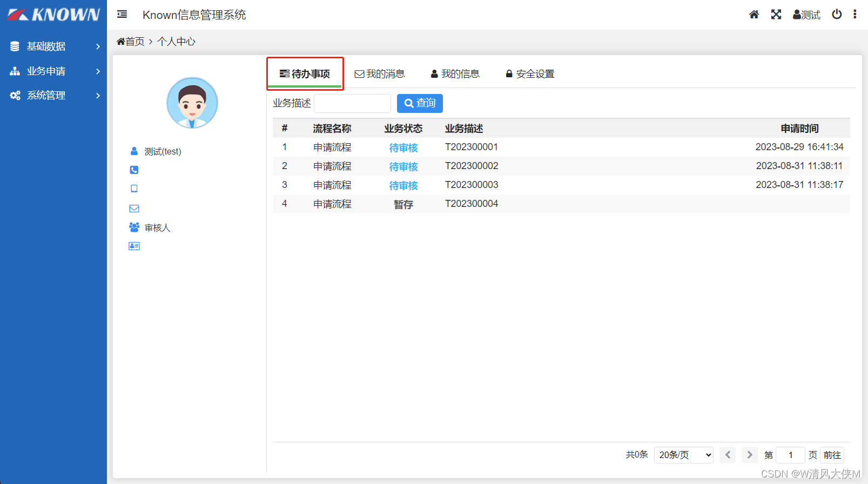Image resolution: width=868 pixels, height=484 pixels.
Task: Click the mobile phone icon in profile
Action: click(134, 189)
